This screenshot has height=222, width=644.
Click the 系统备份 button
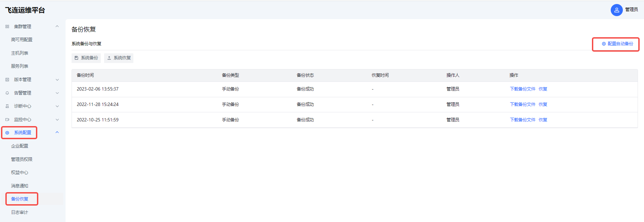click(86, 58)
